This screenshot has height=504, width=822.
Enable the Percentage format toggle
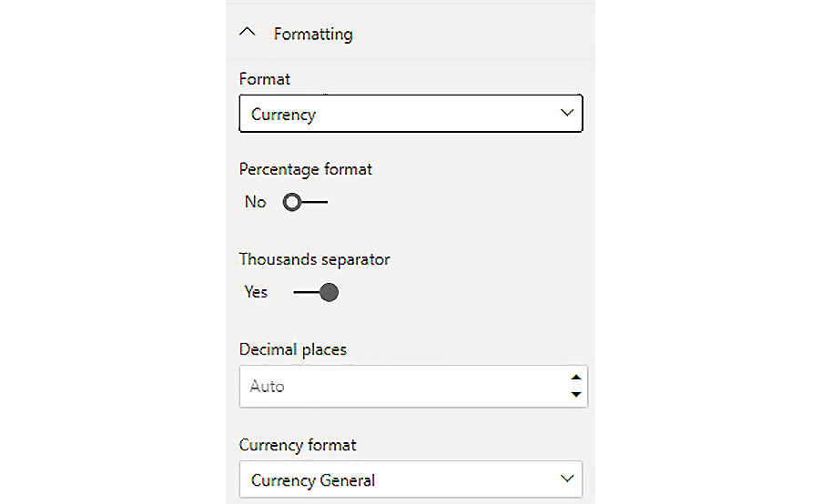(x=304, y=202)
